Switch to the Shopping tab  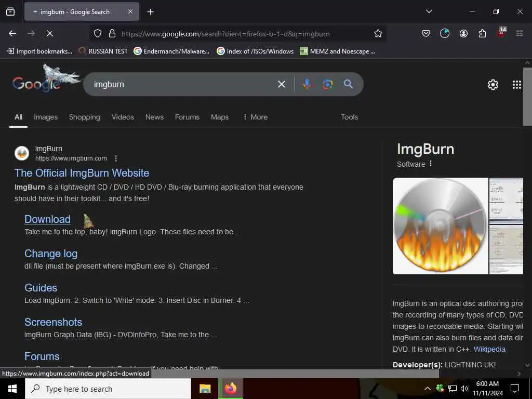(x=85, y=117)
